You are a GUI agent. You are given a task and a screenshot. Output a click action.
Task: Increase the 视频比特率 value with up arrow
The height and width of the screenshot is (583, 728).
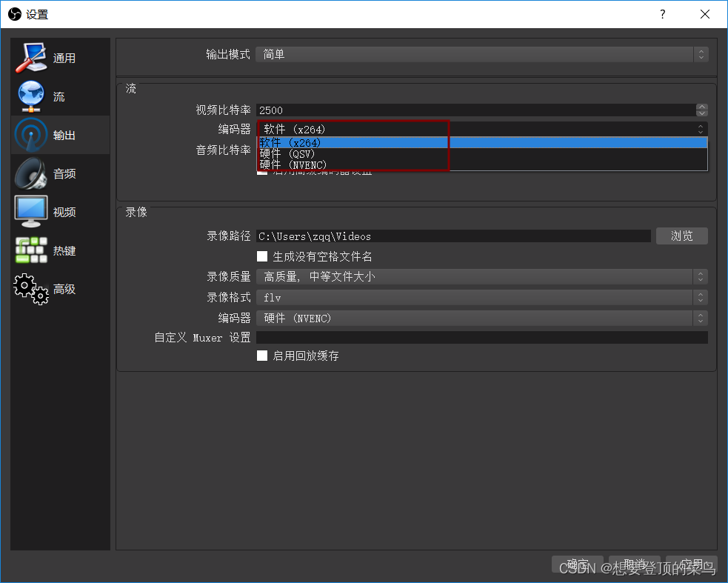pyautogui.click(x=702, y=107)
